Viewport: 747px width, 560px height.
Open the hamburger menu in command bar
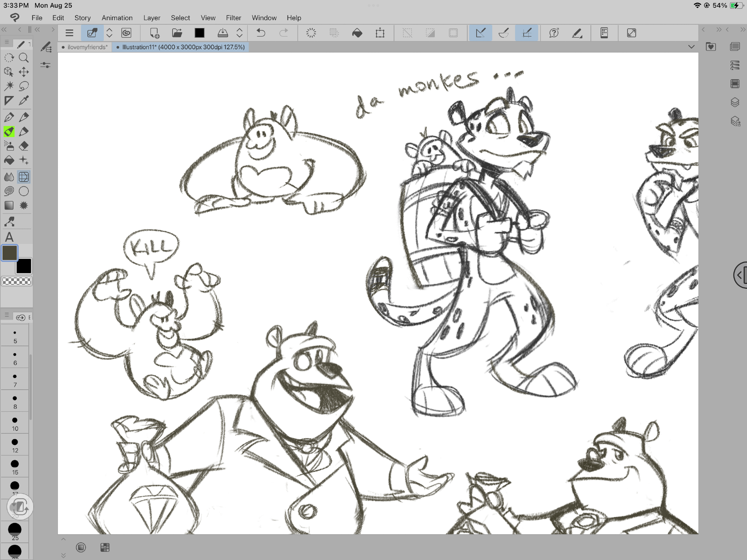[69, 33]
